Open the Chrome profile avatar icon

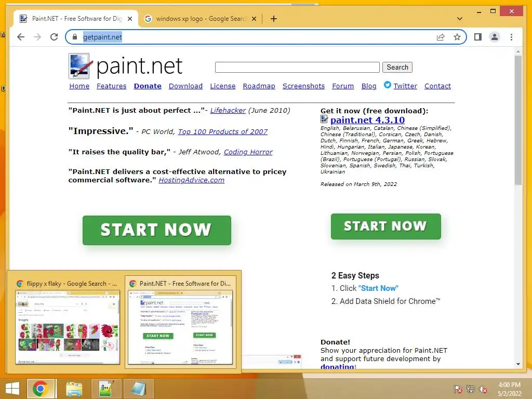(x=495, y=37)
